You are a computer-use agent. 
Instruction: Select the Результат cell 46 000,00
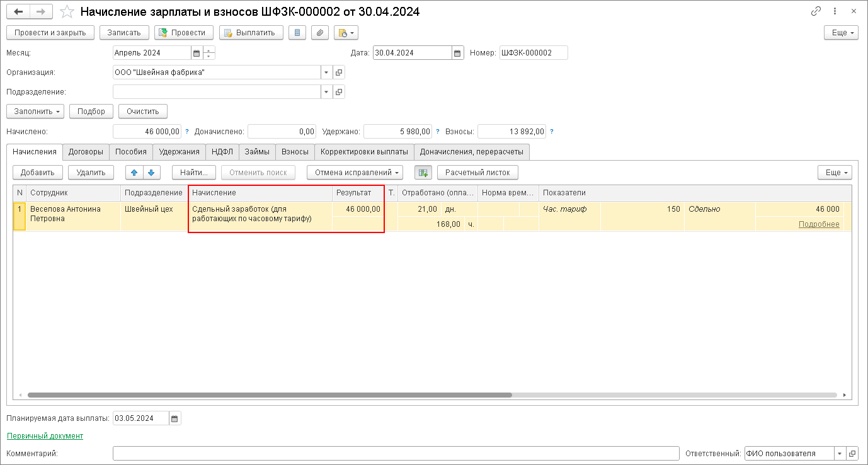pos(358,209)
